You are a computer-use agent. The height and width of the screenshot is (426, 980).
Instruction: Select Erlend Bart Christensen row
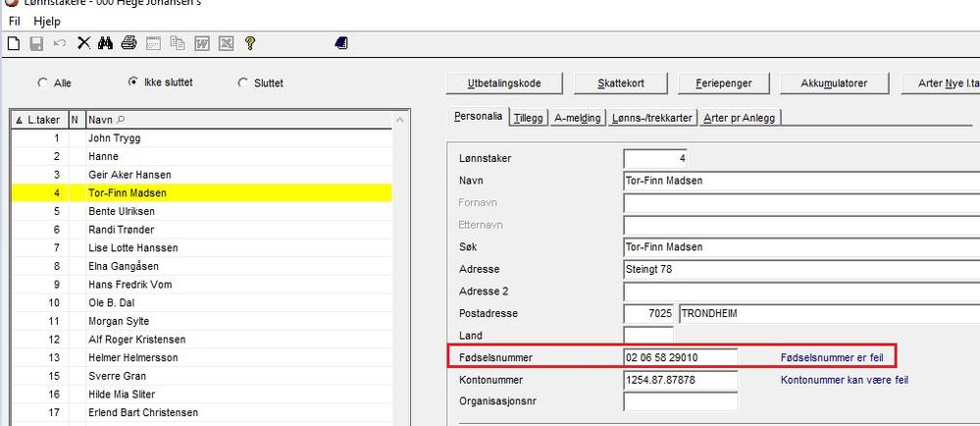click(x=201, y=413)
